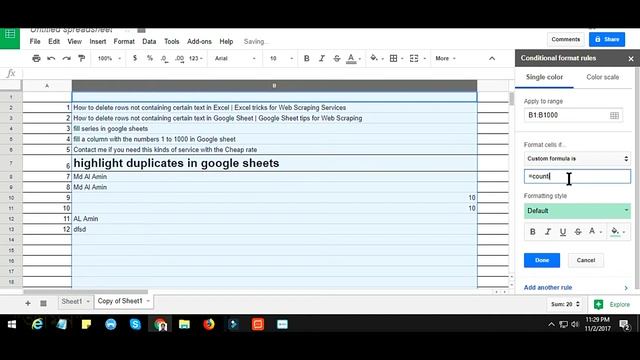640x360 pixels.
Task: Click the Done button
Action: (x=542, y=260)
